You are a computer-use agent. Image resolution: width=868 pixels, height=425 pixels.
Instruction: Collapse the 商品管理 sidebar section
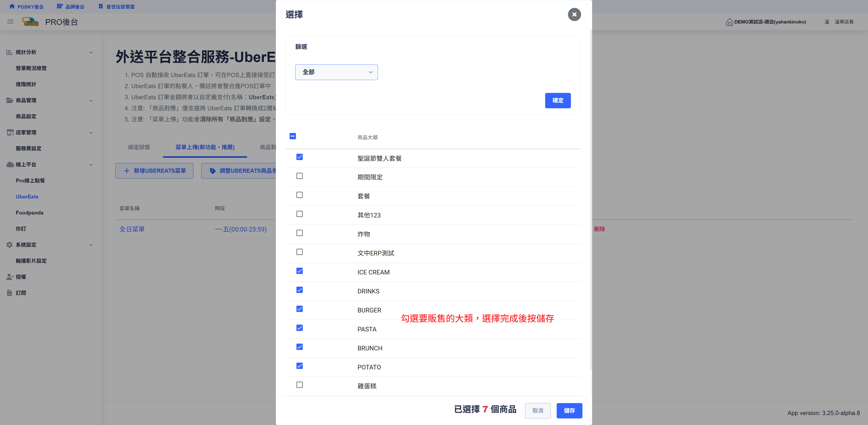click(91, 100)
